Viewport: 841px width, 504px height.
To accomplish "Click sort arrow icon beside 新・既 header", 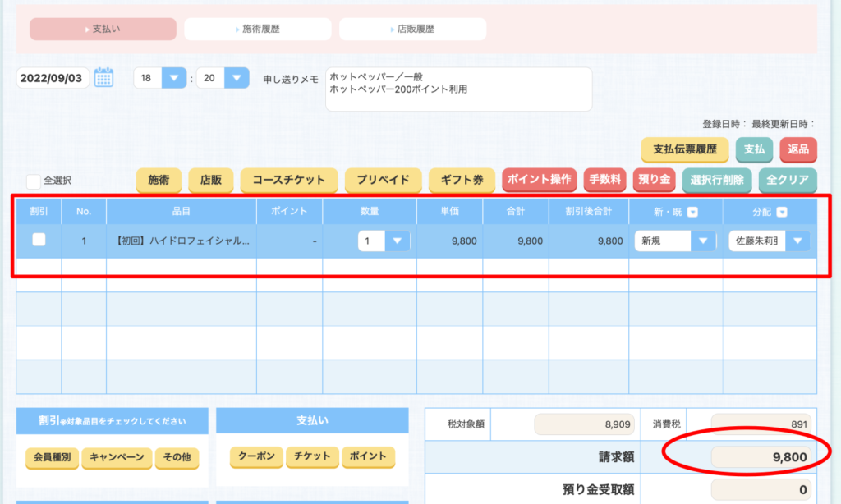I will (692, 212).
